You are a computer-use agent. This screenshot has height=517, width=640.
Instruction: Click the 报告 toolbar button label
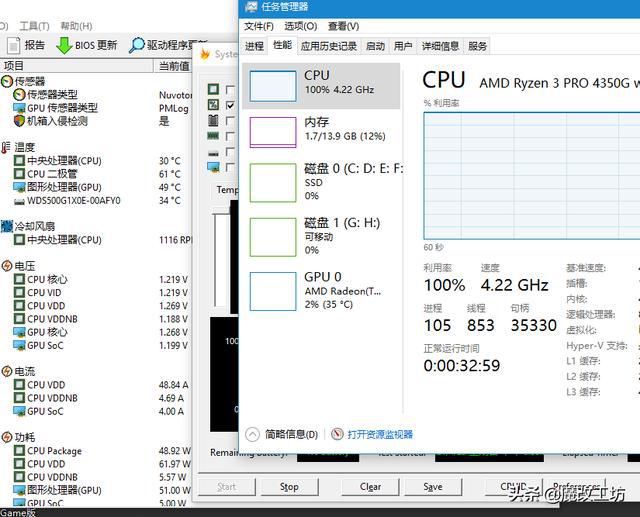(x=35, y=45)
